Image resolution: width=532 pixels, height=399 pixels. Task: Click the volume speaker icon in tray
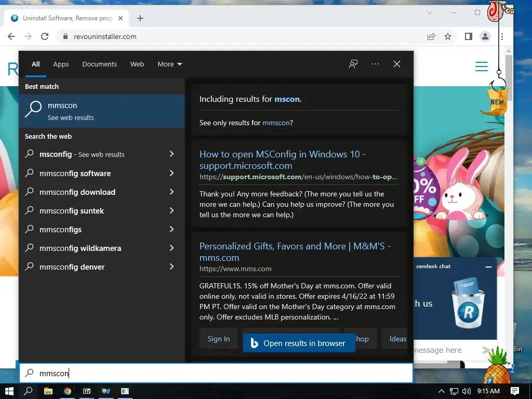[467, 391]
